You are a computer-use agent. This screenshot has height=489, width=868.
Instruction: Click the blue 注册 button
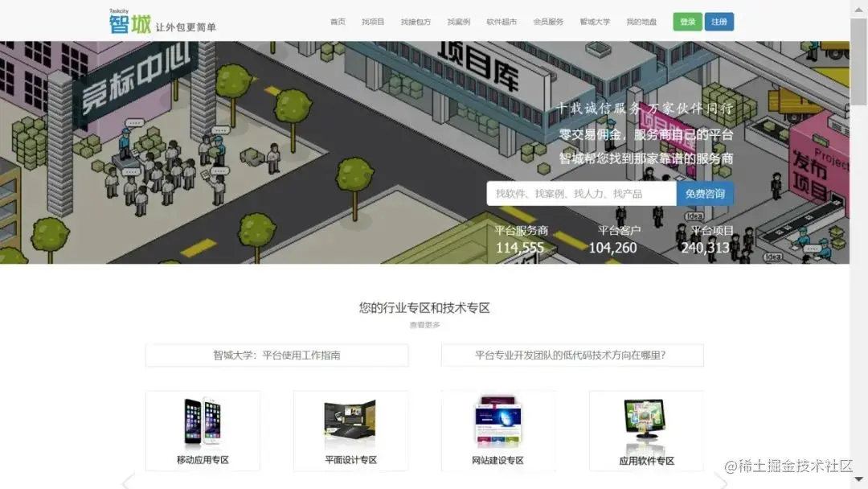(719, 22)
